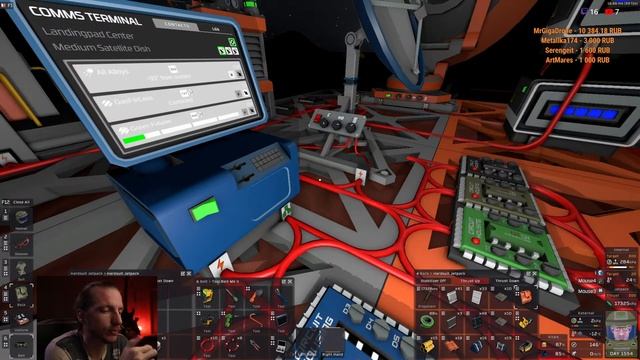The width and height of the screenshot is (640, 360).
Task: Click the last action icon on second contact row
Action: point(246,93)
